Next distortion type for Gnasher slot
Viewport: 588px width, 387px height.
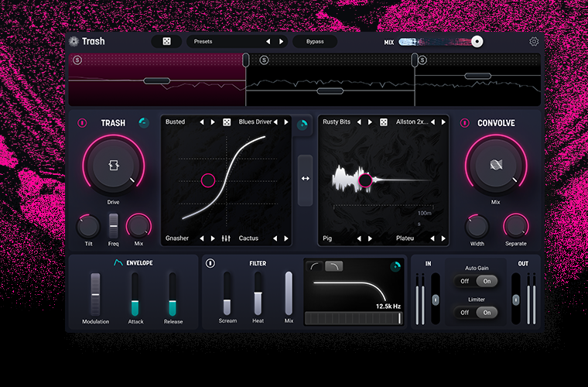pyautogui.click(x=213, y=238)
